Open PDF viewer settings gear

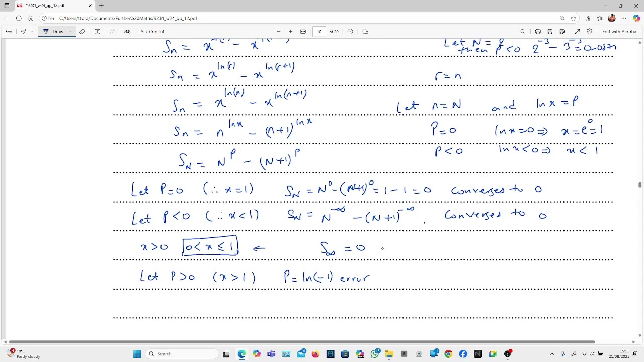click(589, 31)
